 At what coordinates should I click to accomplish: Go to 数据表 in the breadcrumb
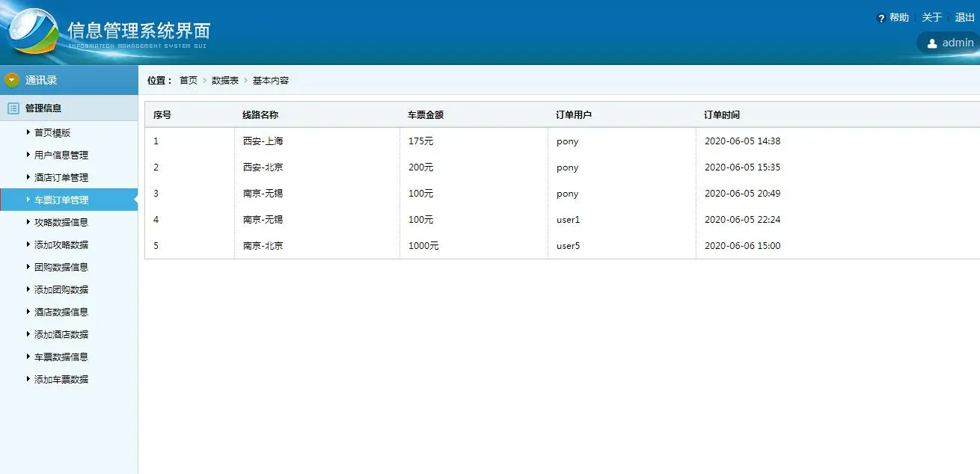point(225,81)
